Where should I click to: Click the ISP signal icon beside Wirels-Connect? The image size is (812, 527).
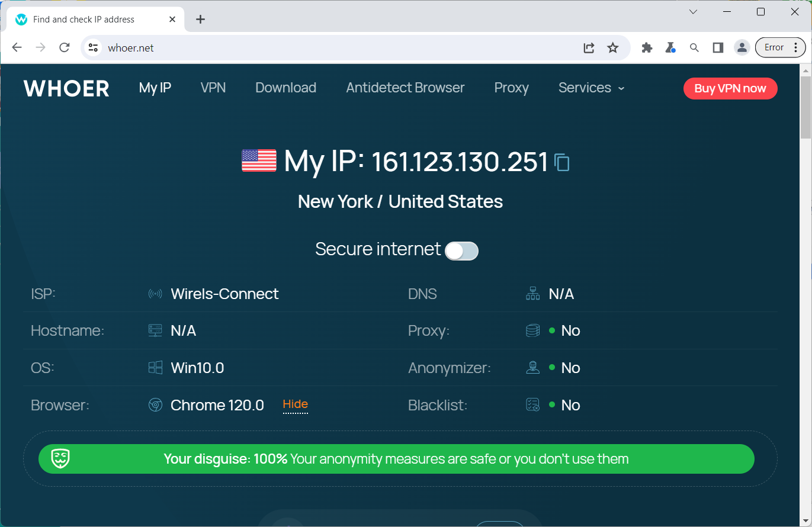[155, 294]
